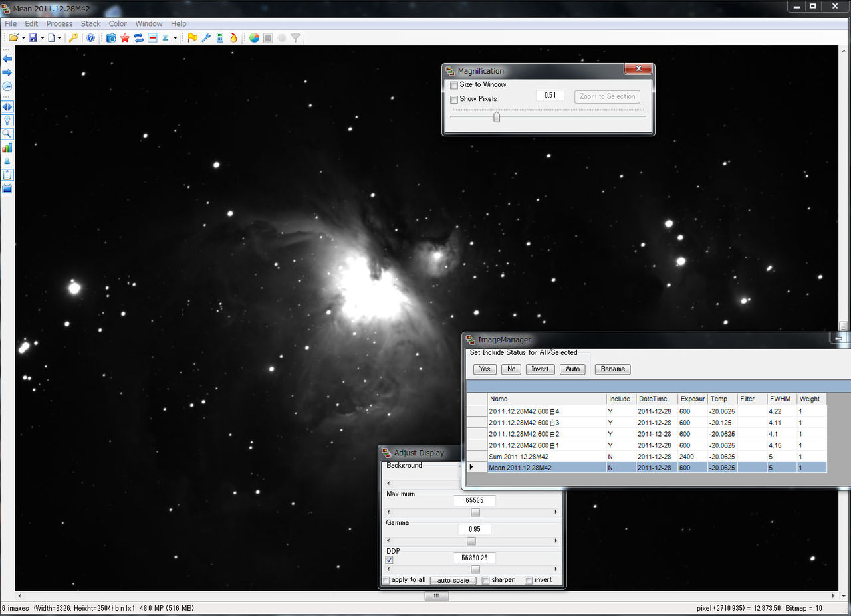Click the red star toolbar icon
This screenshot has height=616, width=851.
click(x=125, y=38)
